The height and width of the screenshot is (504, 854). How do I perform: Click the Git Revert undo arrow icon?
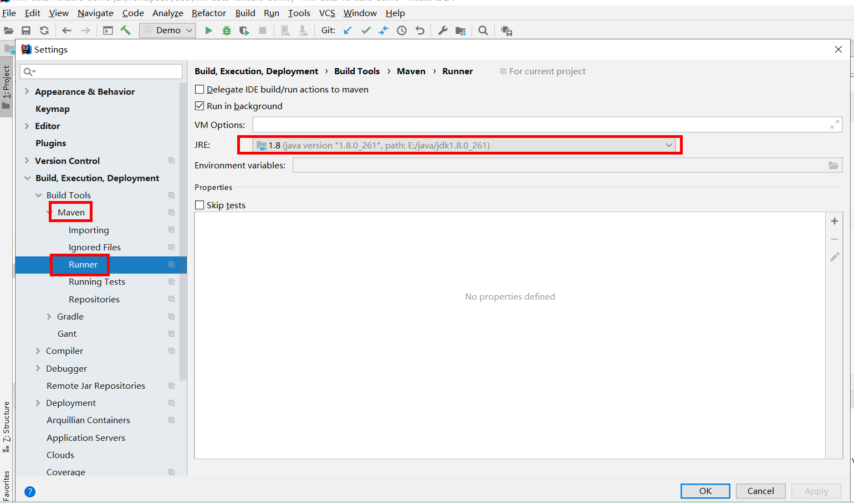click(x=420, y=30)
